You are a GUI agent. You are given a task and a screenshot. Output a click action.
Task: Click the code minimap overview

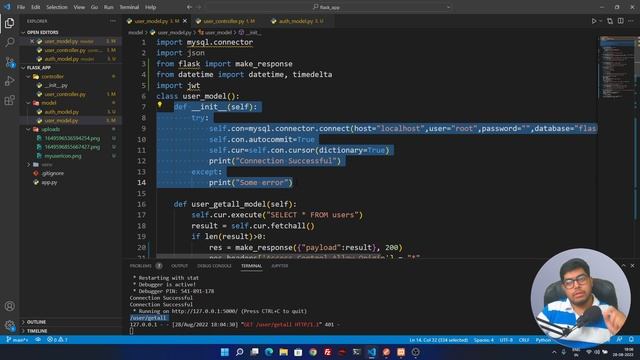(617, 67)
